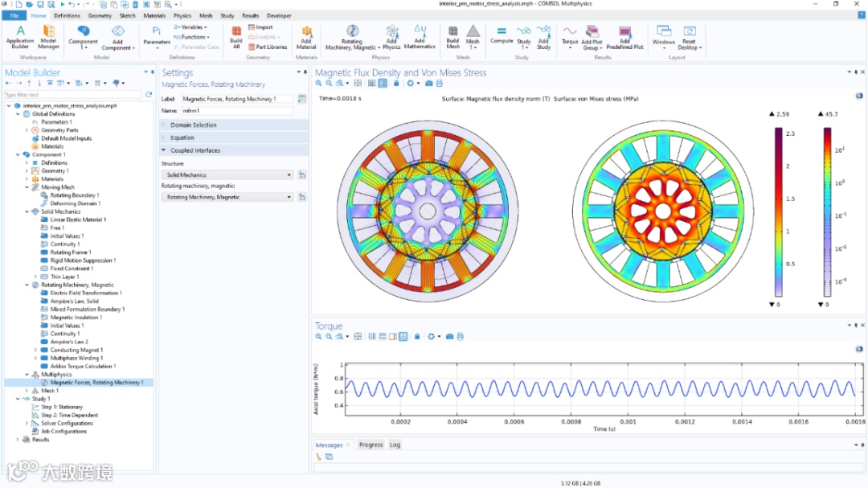Toggle the highlighted view button in graphics toolbar
This screenshot has width=868, height=488.
click(x=383, y=83)
